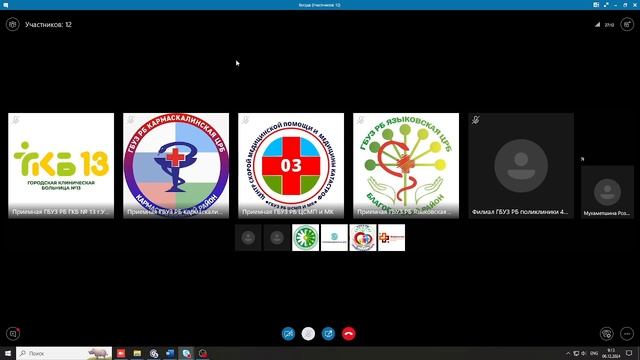
Task: Check the network signal strength icon
Action: point(598,24)
